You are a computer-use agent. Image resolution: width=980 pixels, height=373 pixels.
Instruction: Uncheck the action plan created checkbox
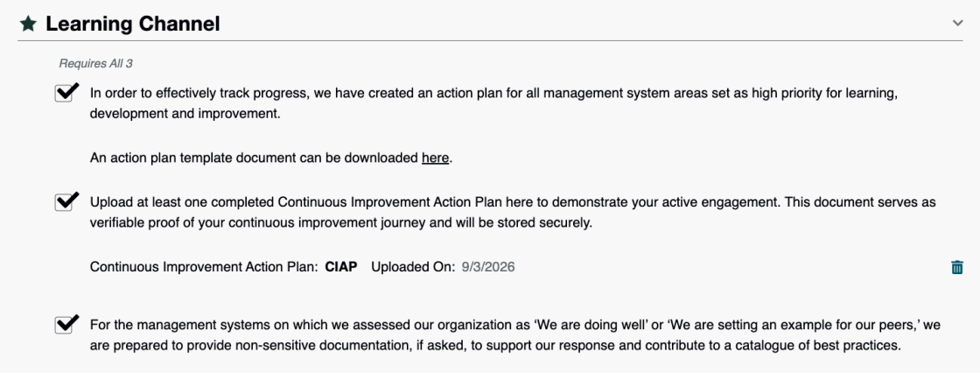[x=63, y=94]
